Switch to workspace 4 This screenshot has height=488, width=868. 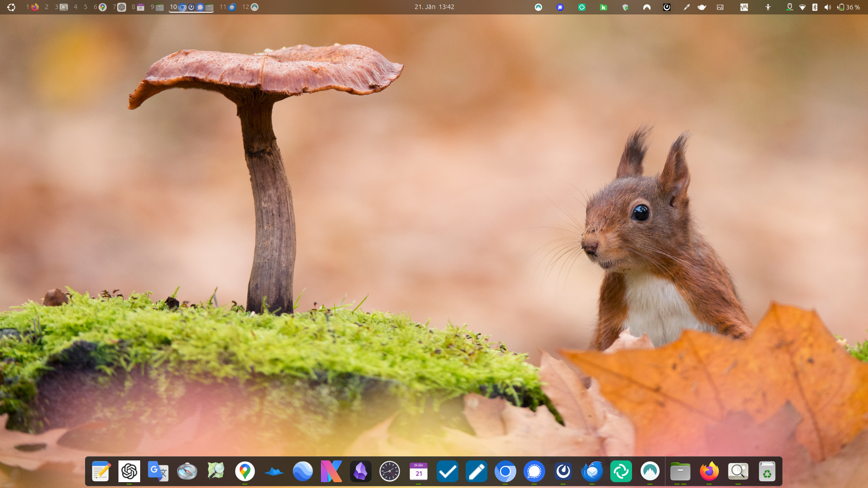pos(75,7)
